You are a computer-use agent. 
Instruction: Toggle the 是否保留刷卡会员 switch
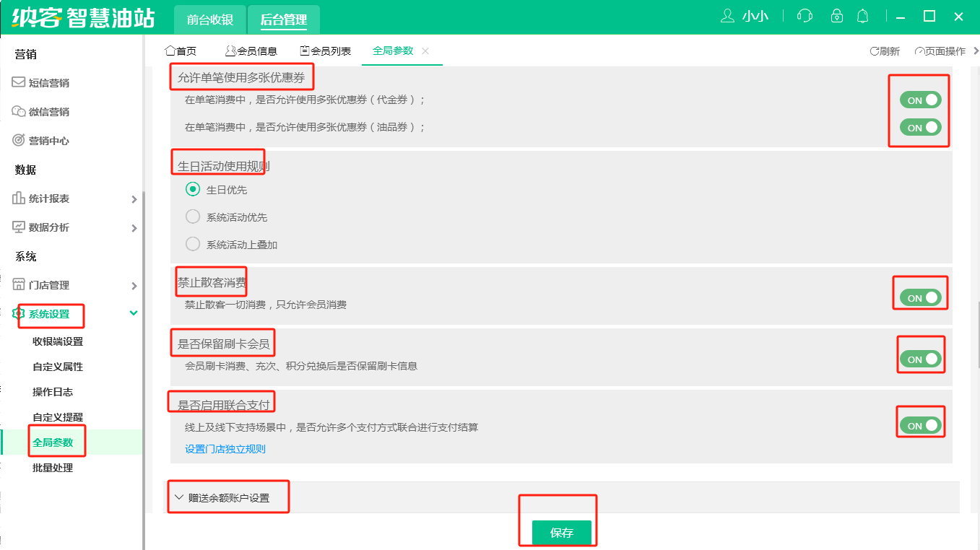click(x=920, y=359)
